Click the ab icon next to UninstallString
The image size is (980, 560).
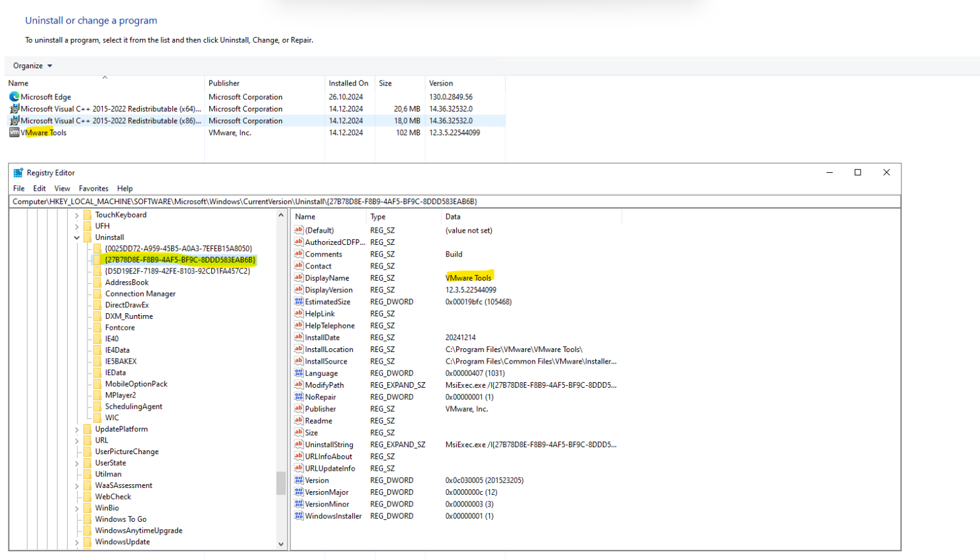pos(298,445)
